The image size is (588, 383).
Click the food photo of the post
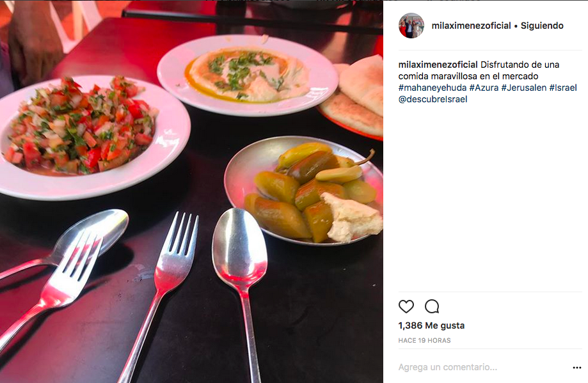[191, 192]
